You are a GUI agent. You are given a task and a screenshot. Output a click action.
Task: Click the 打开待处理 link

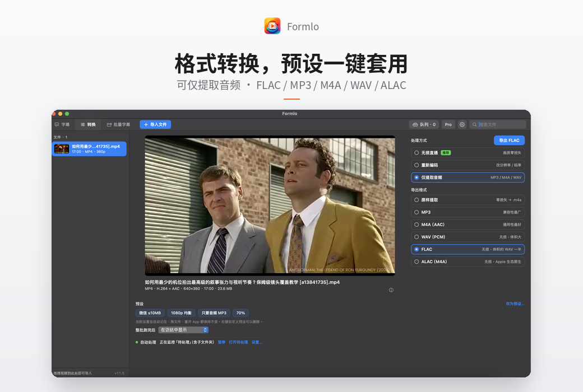click(x=238, y=342)
